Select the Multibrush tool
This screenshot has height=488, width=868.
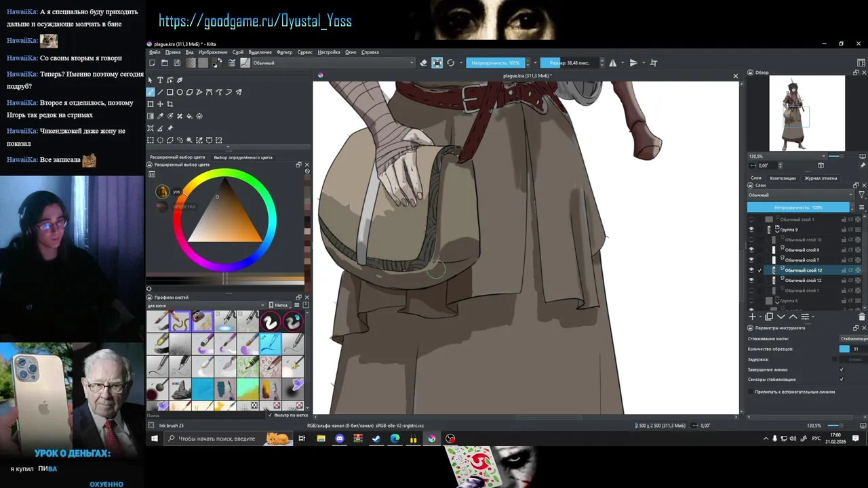pos(239,92)
